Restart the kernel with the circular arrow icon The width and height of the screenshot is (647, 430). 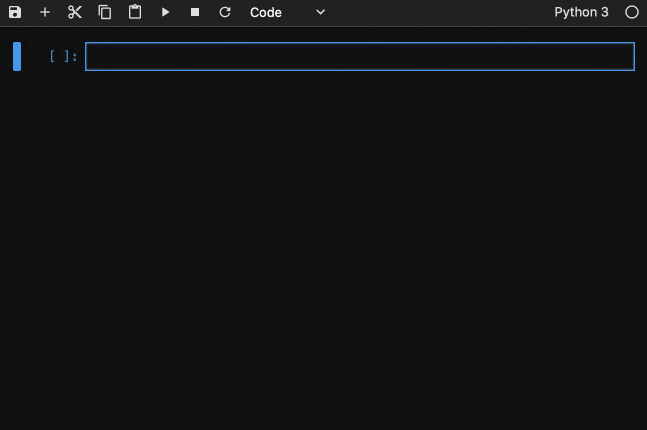click(x=225, y=12)
